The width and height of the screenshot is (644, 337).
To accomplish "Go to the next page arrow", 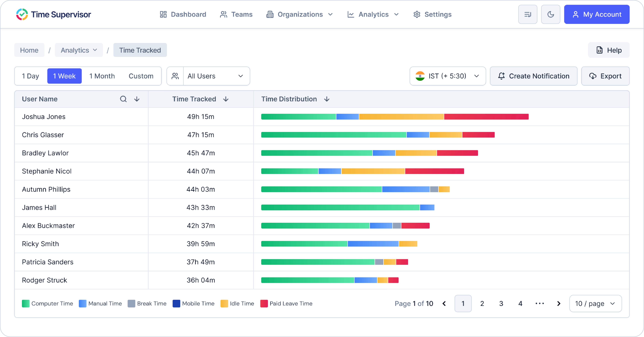I will 559,304.
